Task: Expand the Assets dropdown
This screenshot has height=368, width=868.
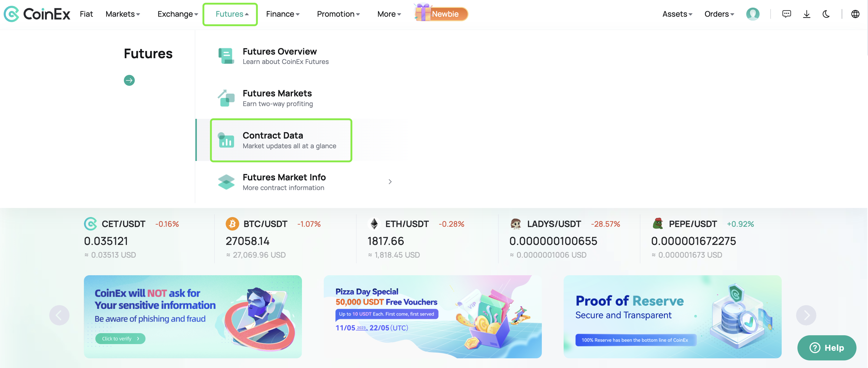Action: click(677, 14)
